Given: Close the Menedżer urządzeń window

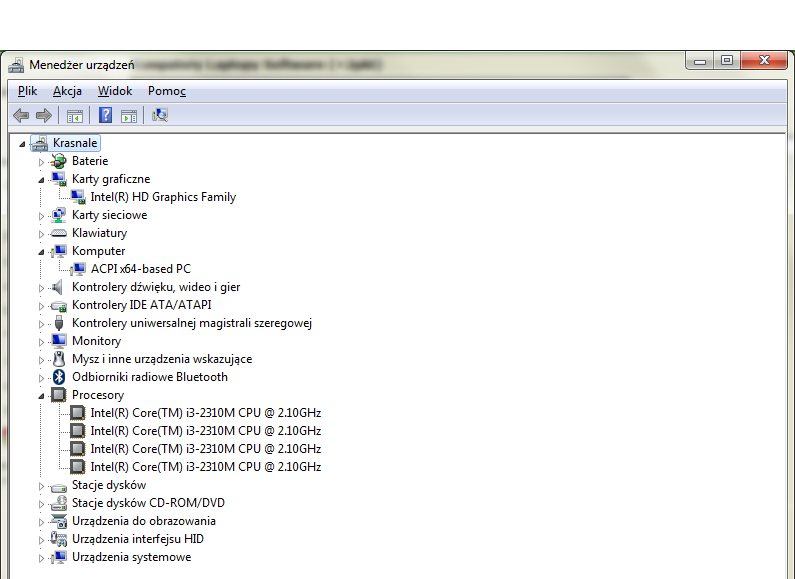Looking at the screenshot, I should [764, 60].
